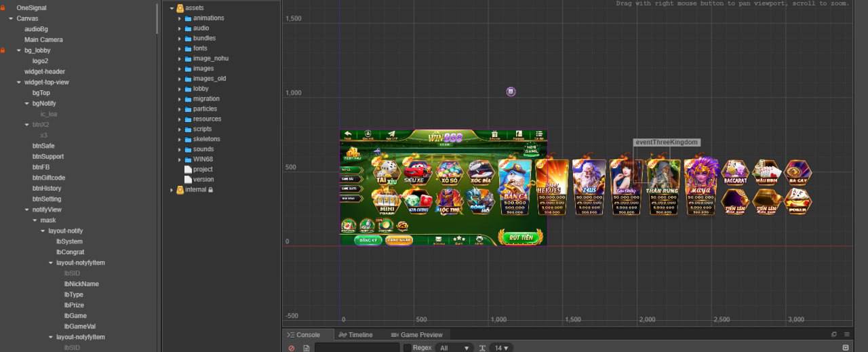Select the Rồng Hổ game icon
Image resolution: width=868 pixels, height=352 pixels.
[479, 201]
